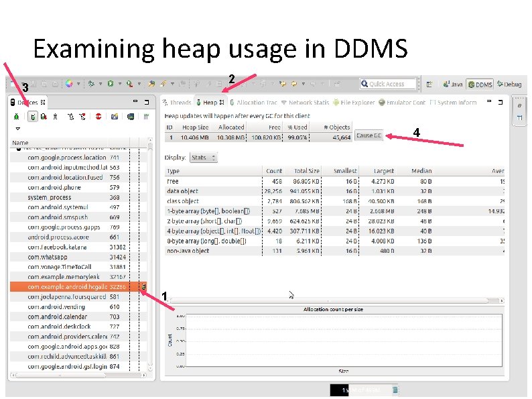Open the Debug configurations dropdown arrow
This screenshot has height=399, width=532.
coord(100,84)
